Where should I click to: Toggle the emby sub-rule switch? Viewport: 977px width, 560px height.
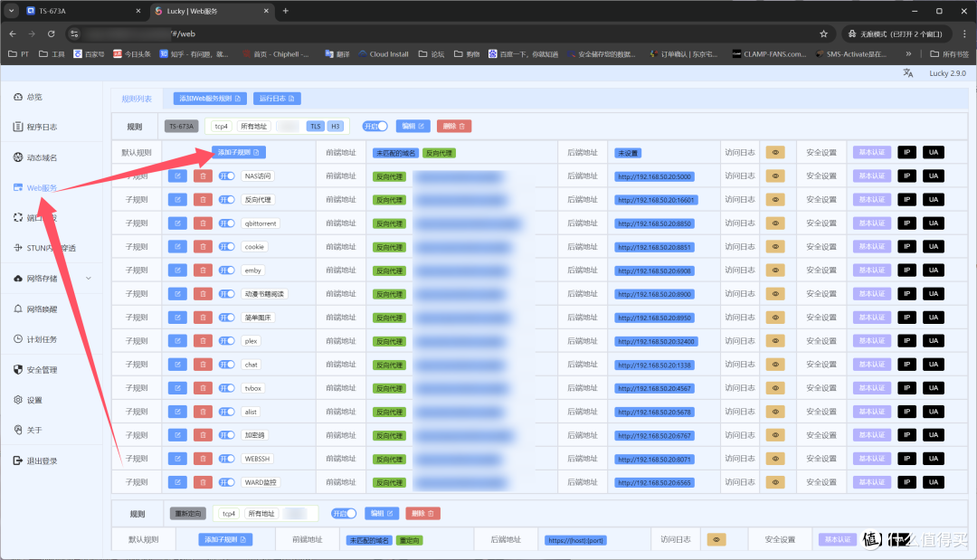227,271
